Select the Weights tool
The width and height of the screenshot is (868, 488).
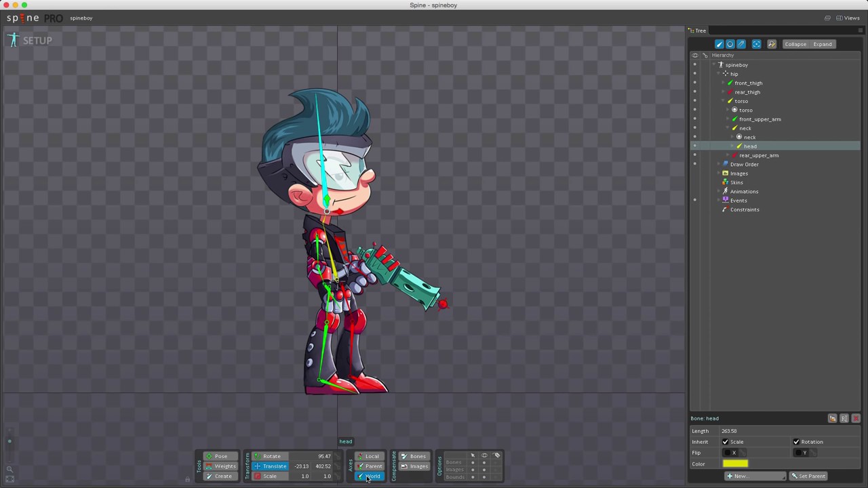click(220, 466)
